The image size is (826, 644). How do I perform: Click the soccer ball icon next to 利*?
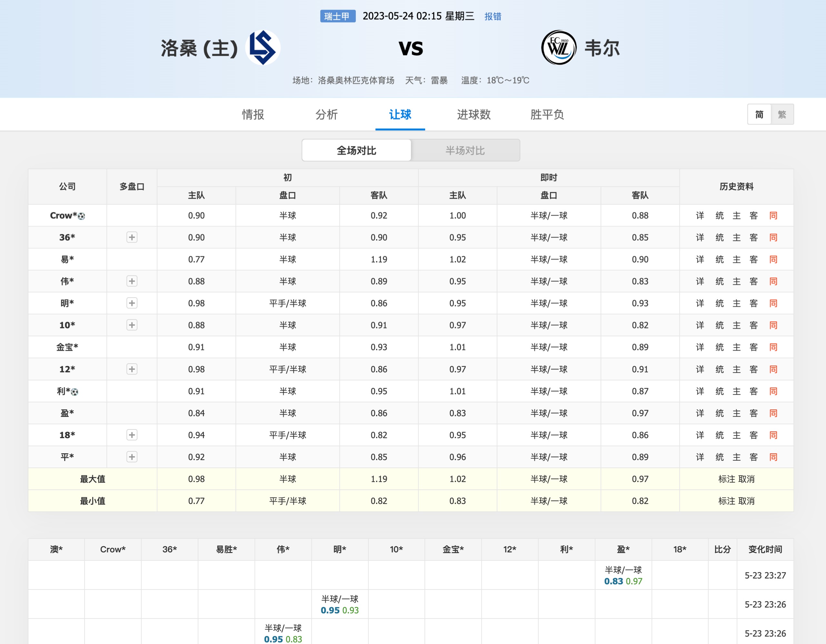point(75,392)
